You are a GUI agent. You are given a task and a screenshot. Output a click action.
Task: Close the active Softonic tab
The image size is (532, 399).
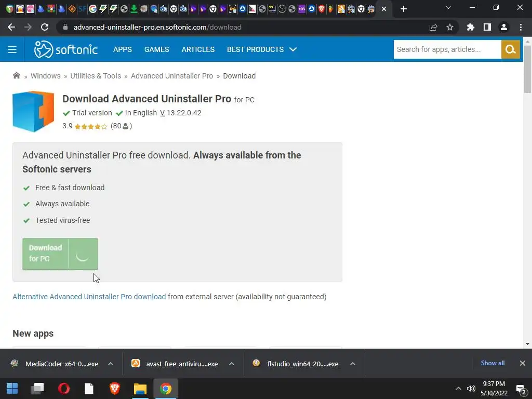(384, 9)
